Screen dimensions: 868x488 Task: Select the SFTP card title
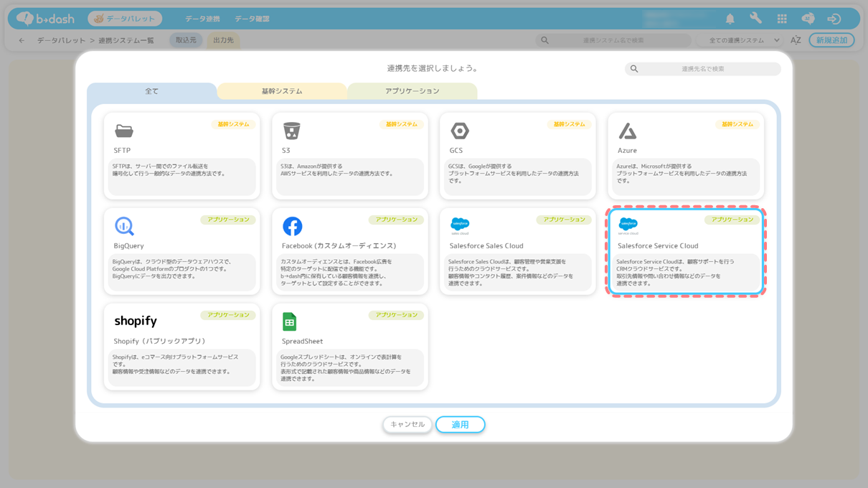tap(122, 151)
